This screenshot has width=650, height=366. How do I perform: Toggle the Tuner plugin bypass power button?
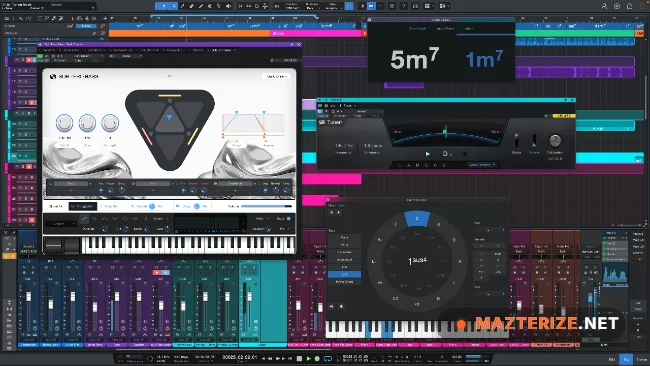(320, 111)
